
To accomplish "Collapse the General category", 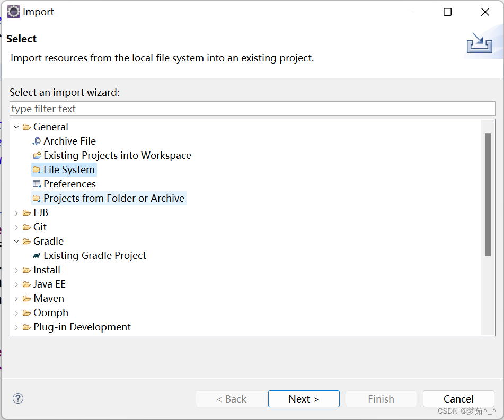I will click(16, 127).
